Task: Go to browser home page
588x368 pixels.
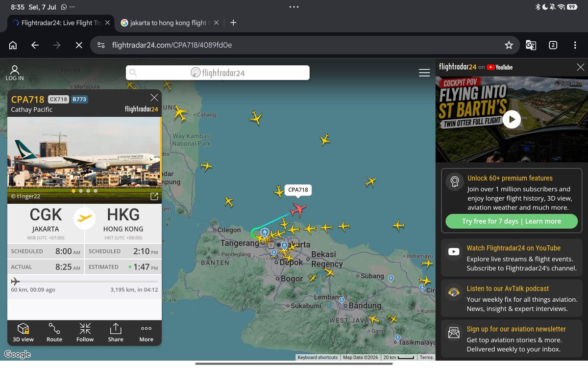Action: click(x=13, y=45)
